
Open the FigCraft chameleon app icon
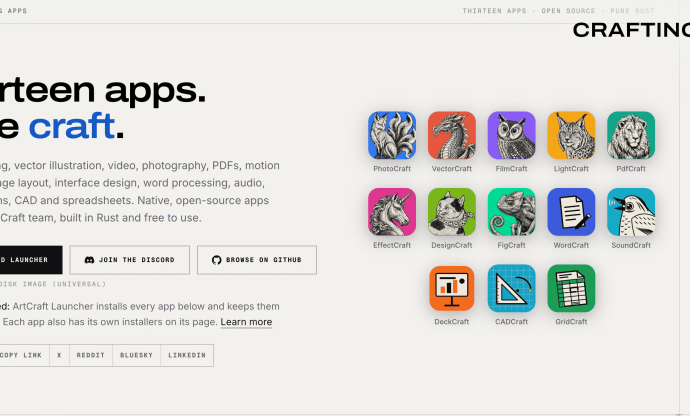coord(511,212)
